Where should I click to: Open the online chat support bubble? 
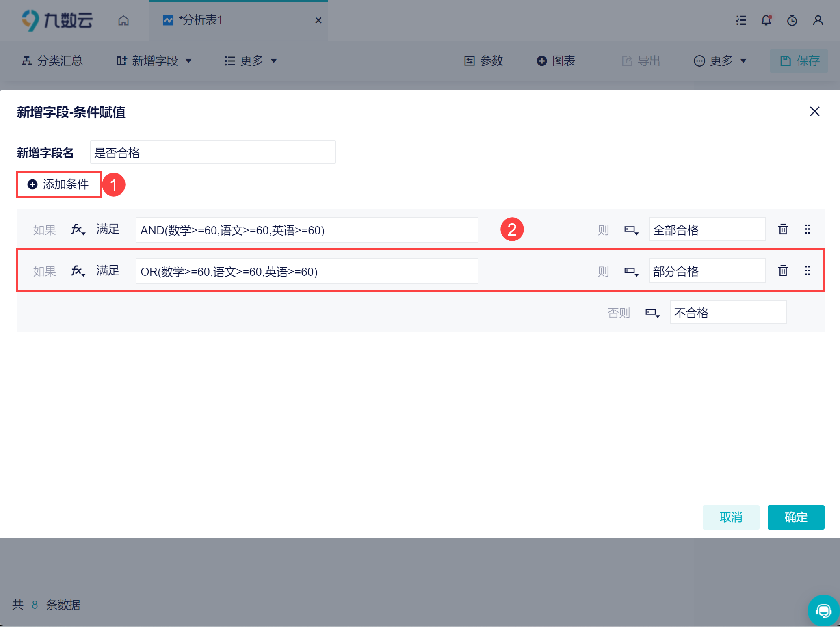(823, 610)
